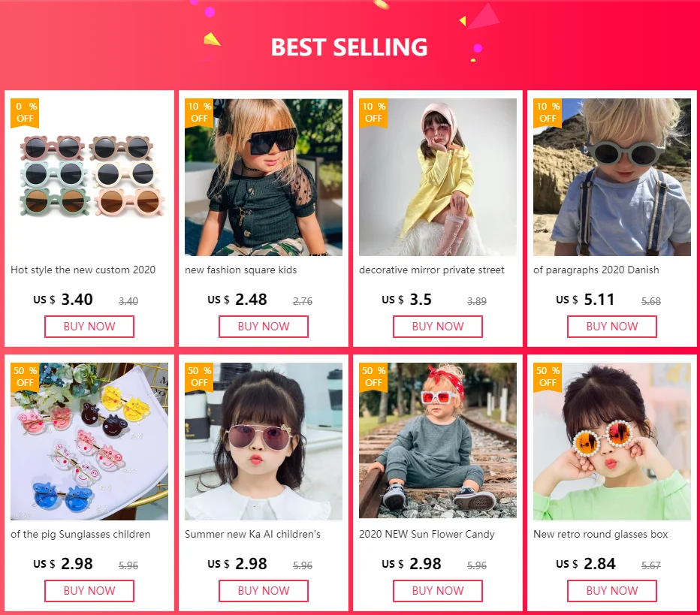
Task: Buy the Summer new Ka AI children's glasses
Action: (264, 591)
